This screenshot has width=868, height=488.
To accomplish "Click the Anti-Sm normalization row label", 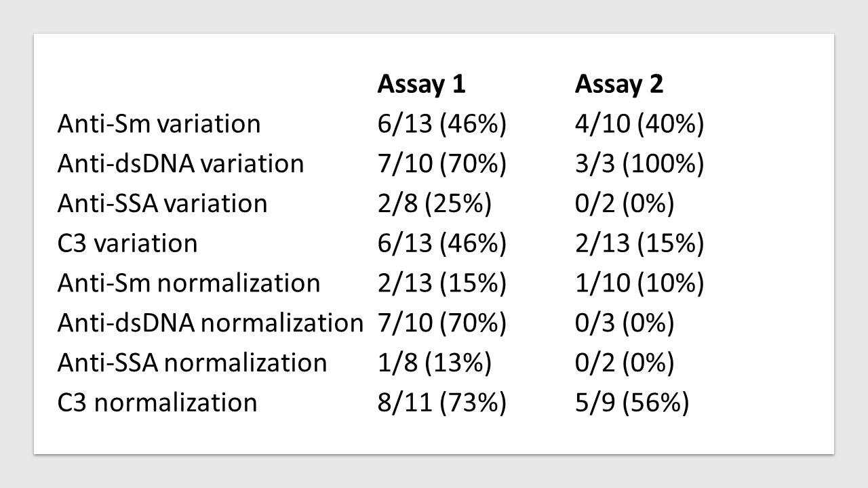I will tap(189, 283).
